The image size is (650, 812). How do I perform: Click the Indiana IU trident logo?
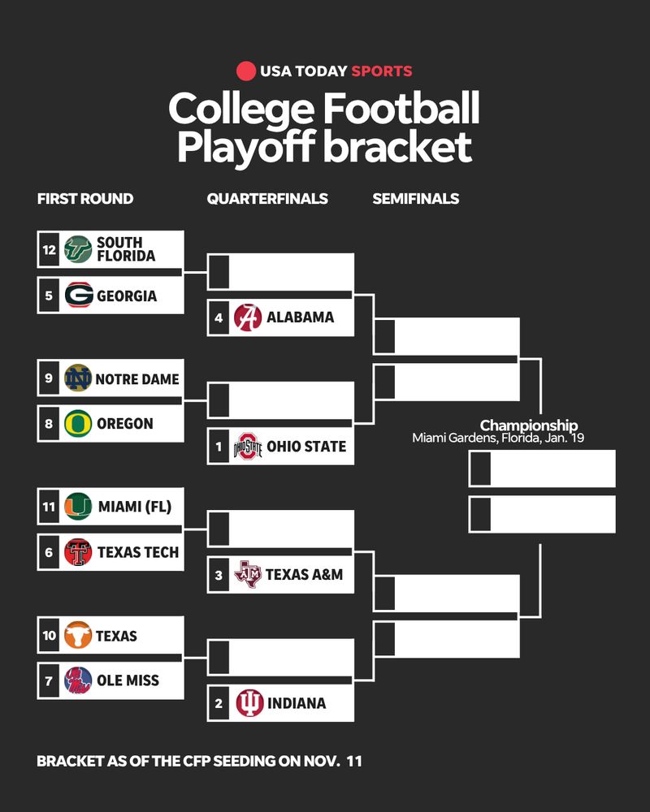pos(249,702)
